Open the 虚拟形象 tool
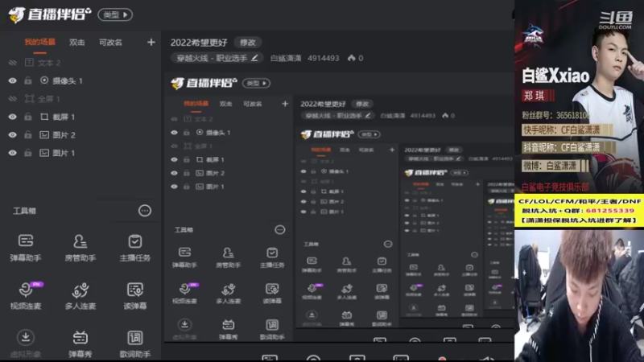 click(26, 343)
